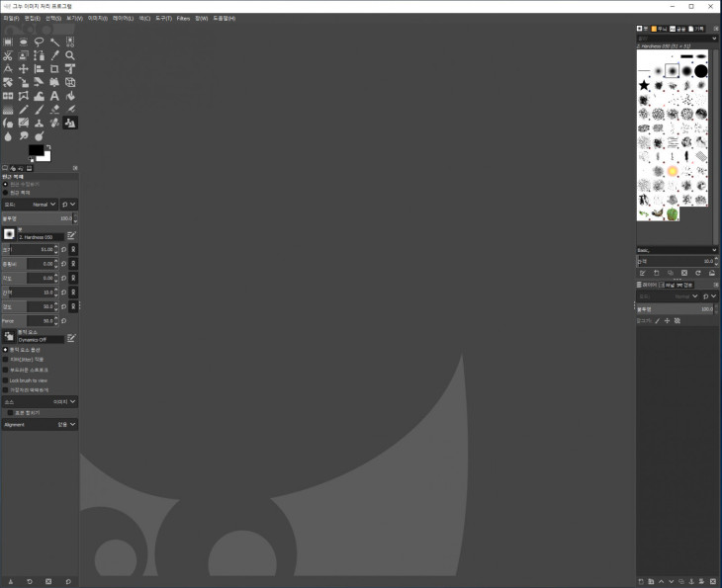Select the 3D Transform cube tool
The height and width of the screenshot is (588, 722).
pos(70,82)
